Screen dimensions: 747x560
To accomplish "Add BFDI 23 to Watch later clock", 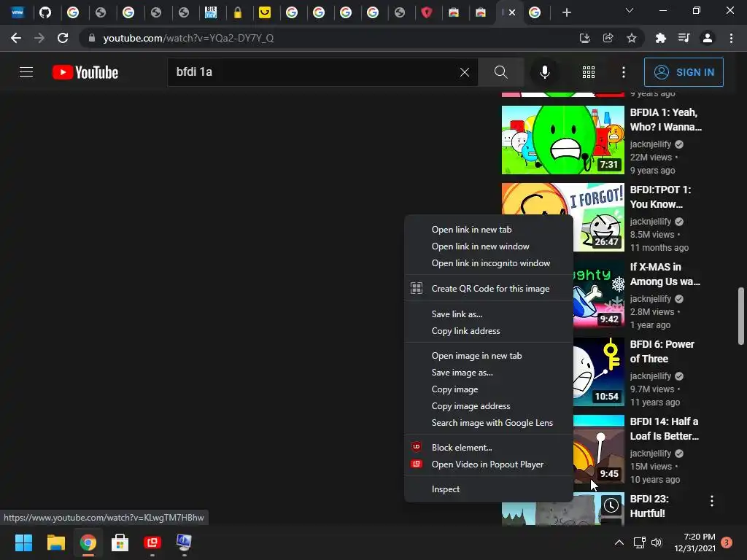I will click(x=611, y=505).
